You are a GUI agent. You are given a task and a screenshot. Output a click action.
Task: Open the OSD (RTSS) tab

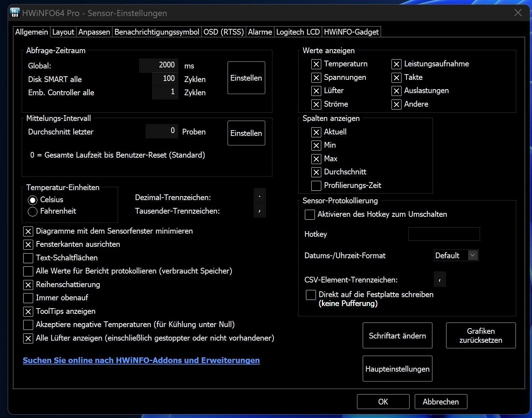[224, 32]
